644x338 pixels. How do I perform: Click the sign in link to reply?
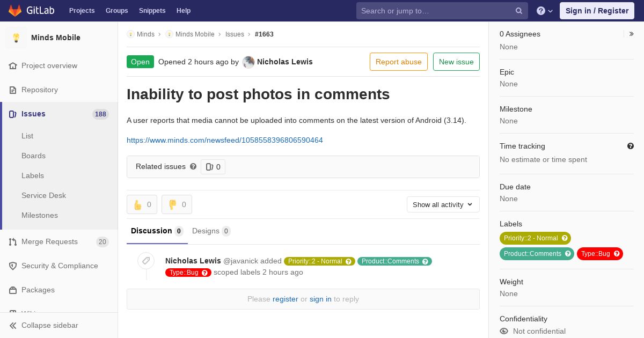320,299
